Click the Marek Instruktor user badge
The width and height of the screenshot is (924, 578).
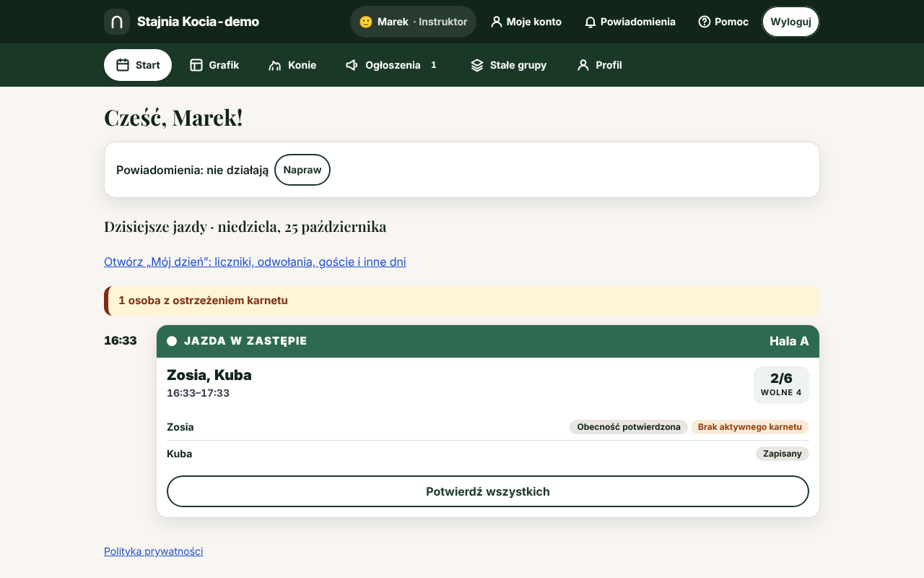pyautogui.click(x=414, y=22)
